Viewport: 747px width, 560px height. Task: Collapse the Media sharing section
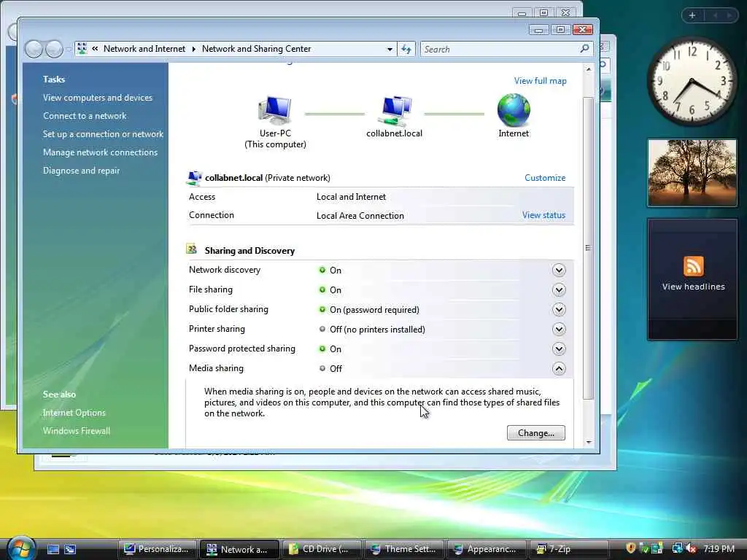click(x=559, y=368)
